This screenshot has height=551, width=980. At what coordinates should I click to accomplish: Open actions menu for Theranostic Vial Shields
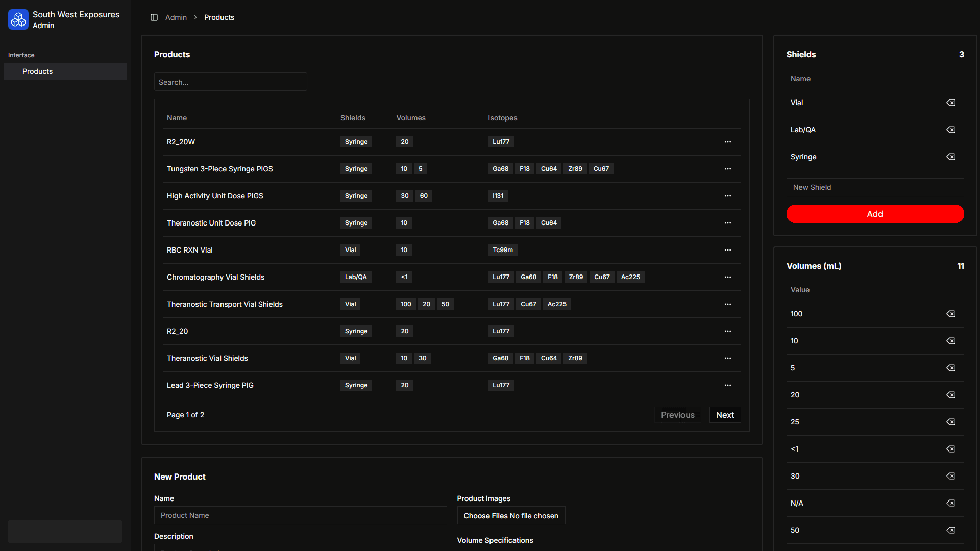pos(727,358)
